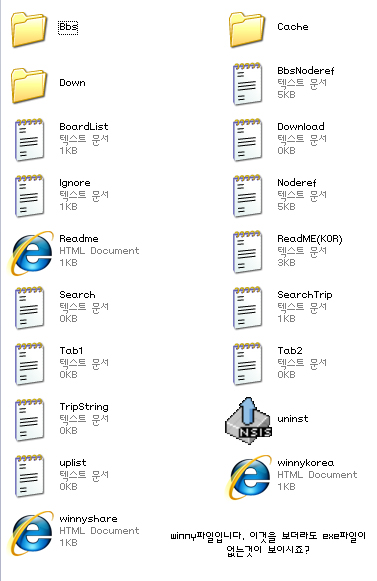
Task: Select the Bbs folder icon
Action: coord(29,30)
